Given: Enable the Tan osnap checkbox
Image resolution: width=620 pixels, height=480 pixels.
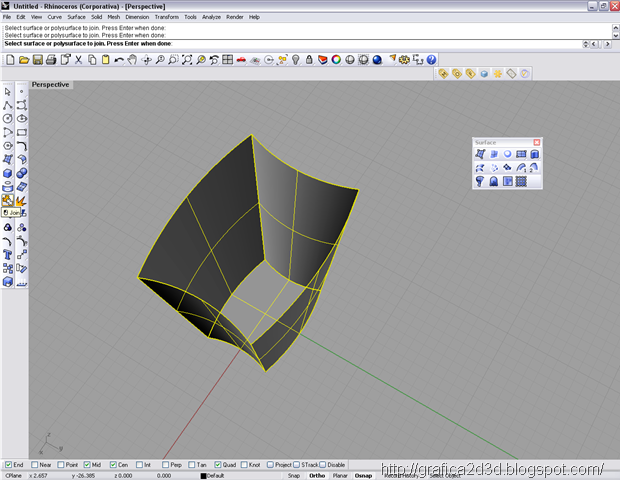Looking at the screenshot, I should pyautogui.click(x=191, y=465).
